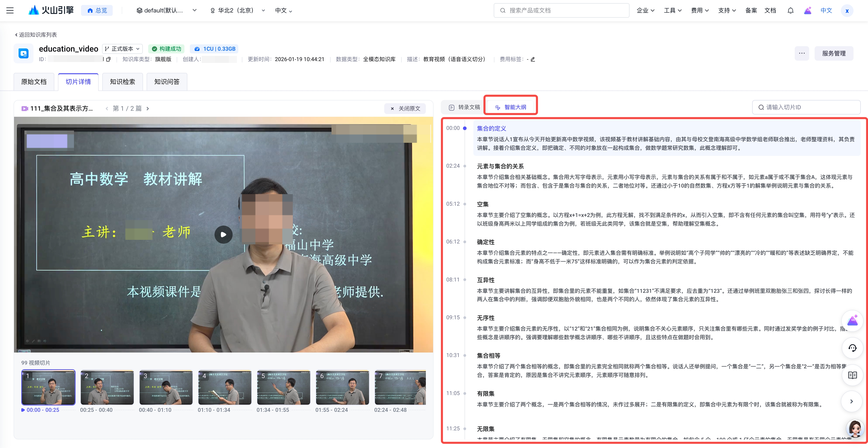Copy the knowledge base ID
The width and height of the screenshot is (868, 448).
click(x=109, y=59)
